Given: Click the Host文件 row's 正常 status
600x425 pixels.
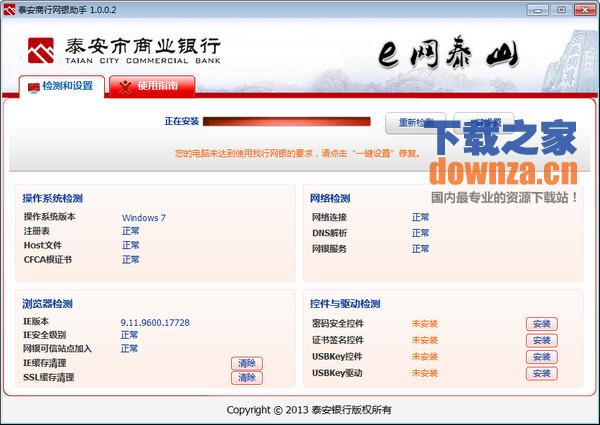Looking at the screenshot, I should tap(130, 245).
